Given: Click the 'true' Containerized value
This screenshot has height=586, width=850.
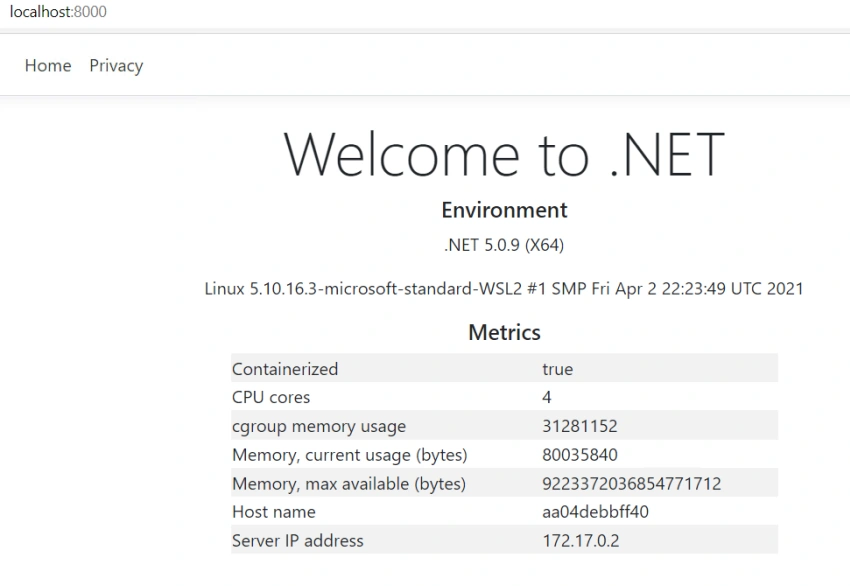Looking at the screenshot, I should click(557, 369).
